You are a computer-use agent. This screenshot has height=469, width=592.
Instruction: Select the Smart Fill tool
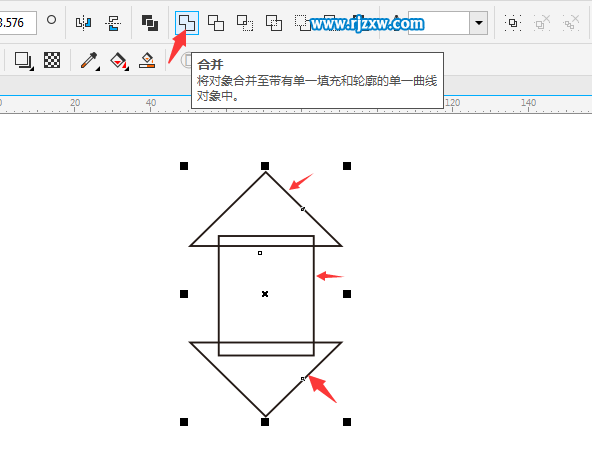coord(147,60)
